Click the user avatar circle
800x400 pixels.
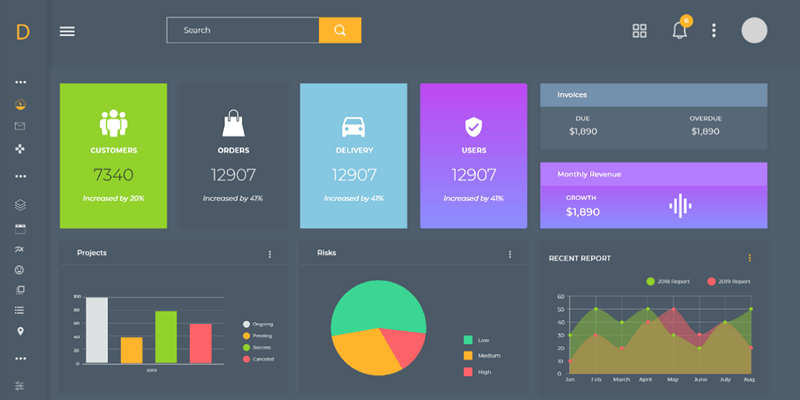coord(754,31)
